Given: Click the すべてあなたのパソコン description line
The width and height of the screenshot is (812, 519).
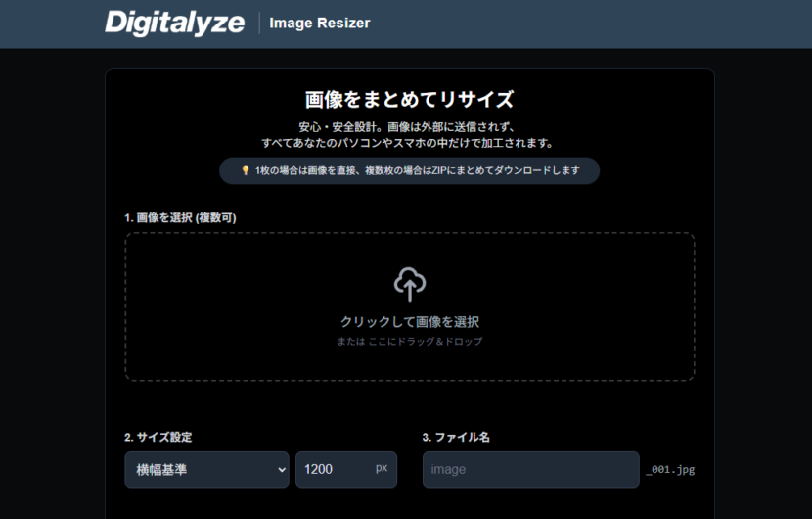Looking at the screenshot, I should coord(410,143).
